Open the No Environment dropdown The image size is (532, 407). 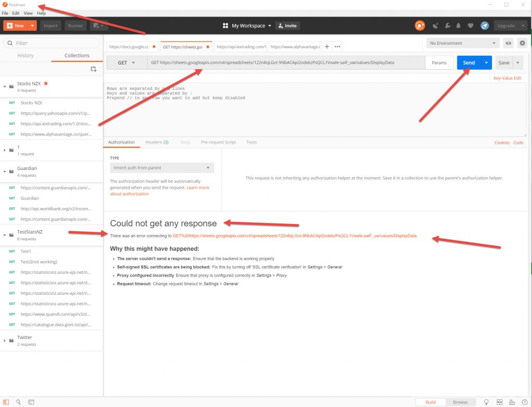pos(462,43)
